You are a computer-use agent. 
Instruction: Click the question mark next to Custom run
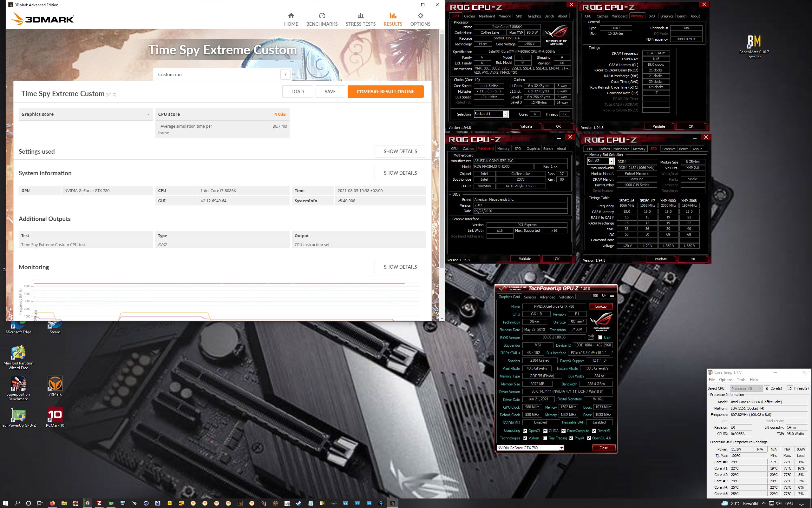coord(285,75)
